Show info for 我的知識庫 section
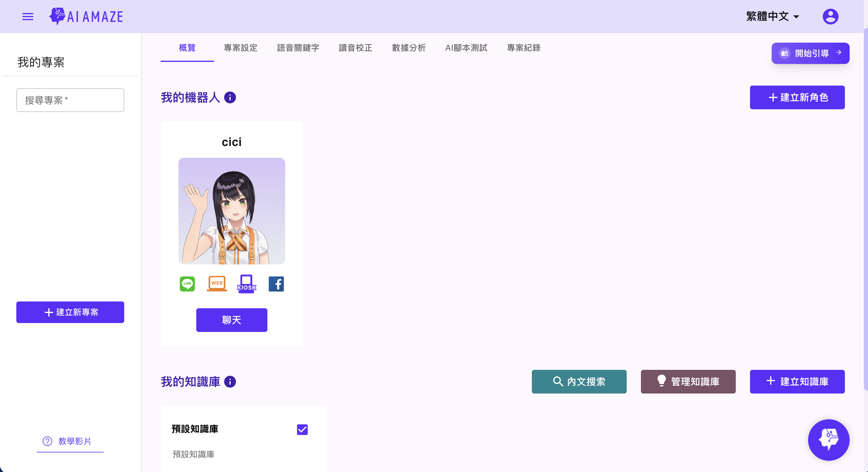 230,382
